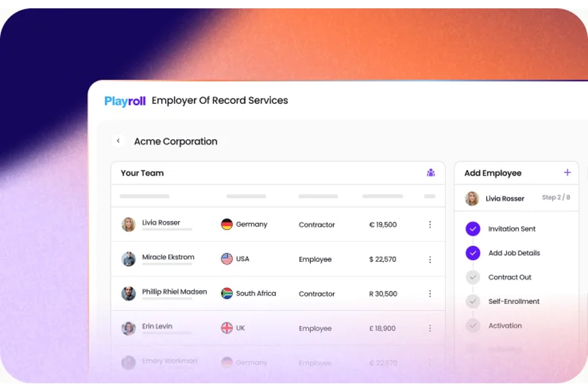Click the £ 18,900 amount
The image size is (588, 392).
pos(382,328)
